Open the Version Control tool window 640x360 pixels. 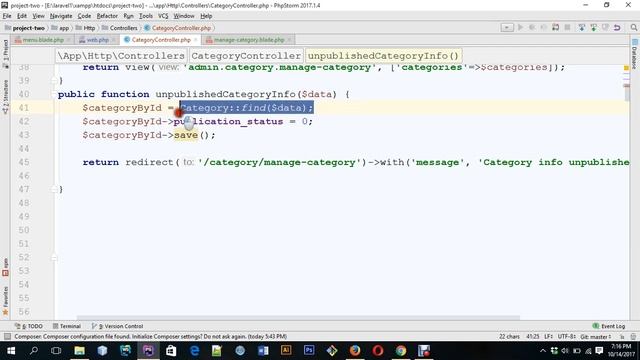click(117, 326)
